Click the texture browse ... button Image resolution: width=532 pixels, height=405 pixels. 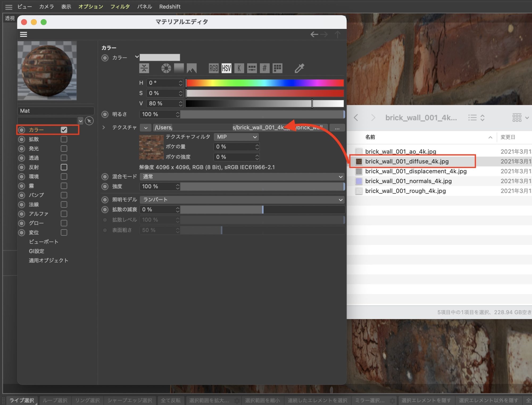pos(337,128)
